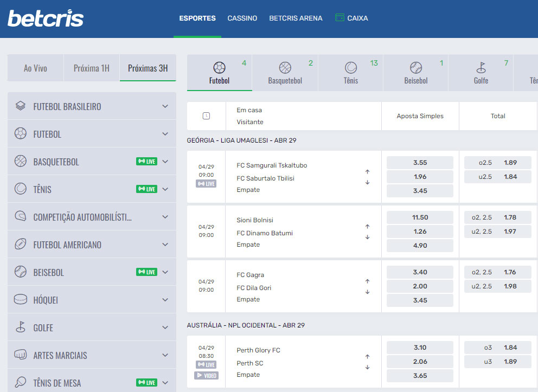Select Tênis sport tab with 13 events

pos(351,73)
